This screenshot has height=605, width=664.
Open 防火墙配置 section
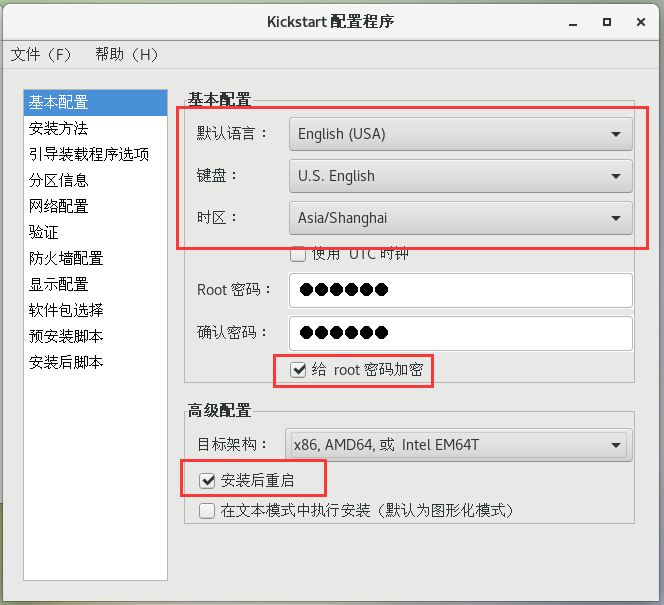pos(95,258)
